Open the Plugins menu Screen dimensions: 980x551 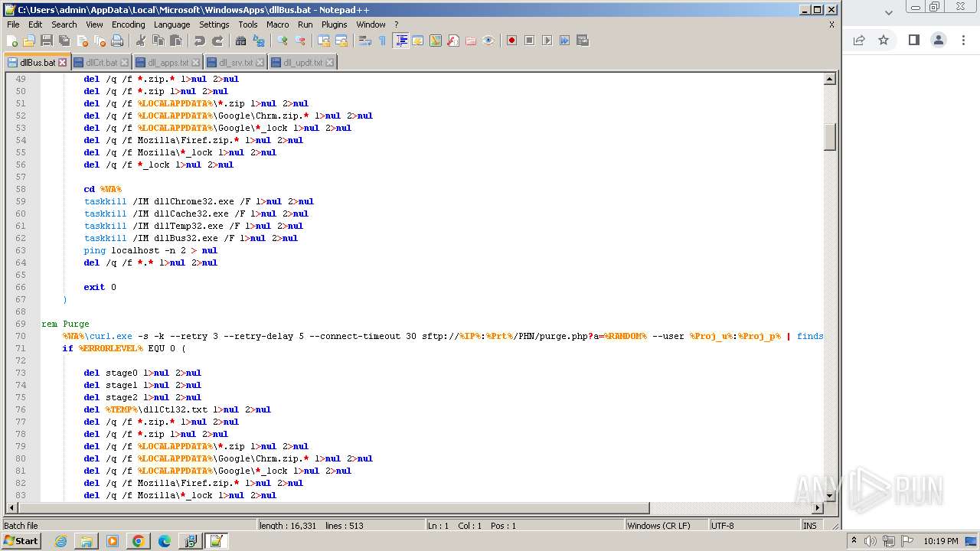(334, 24)
